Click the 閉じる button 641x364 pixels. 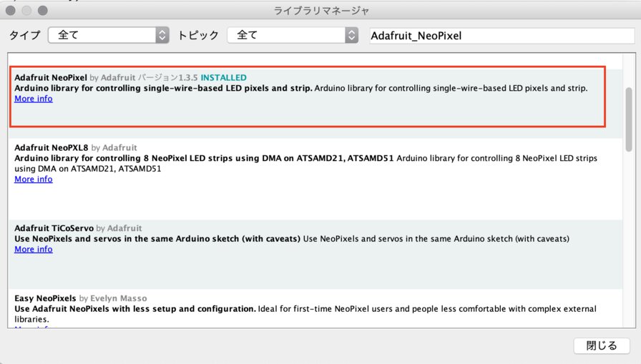point(602,345)
